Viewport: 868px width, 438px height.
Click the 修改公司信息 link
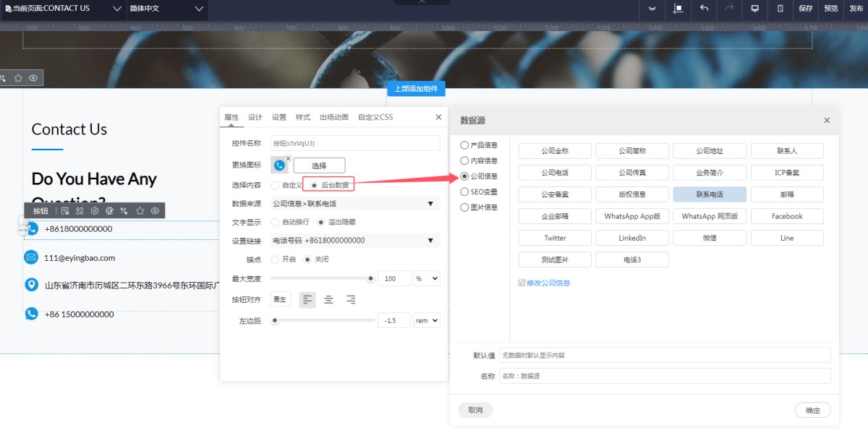click(545, 283)
